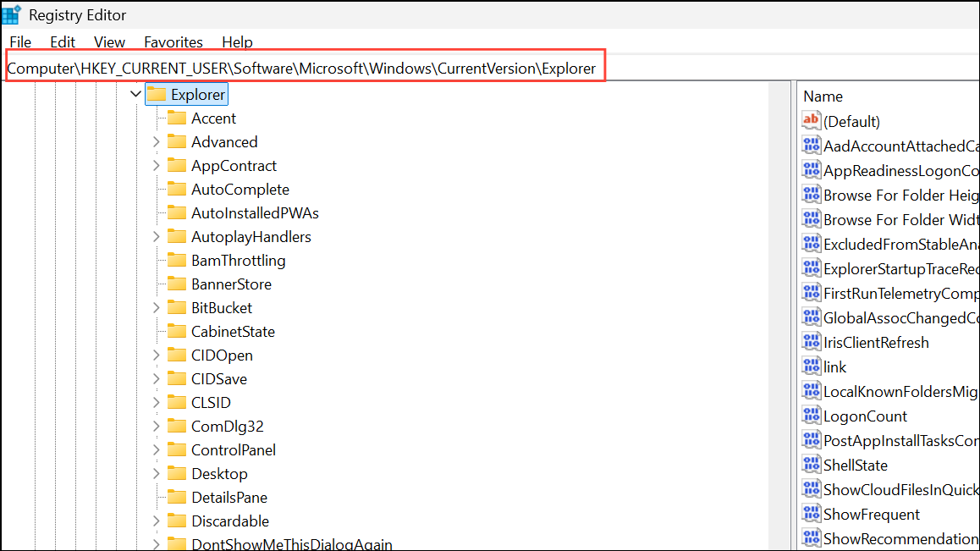The height and width of the screenshot is (551, 980).
Task: Collapse the Explorer key using its chevron
Action: (x=135, y=94)
